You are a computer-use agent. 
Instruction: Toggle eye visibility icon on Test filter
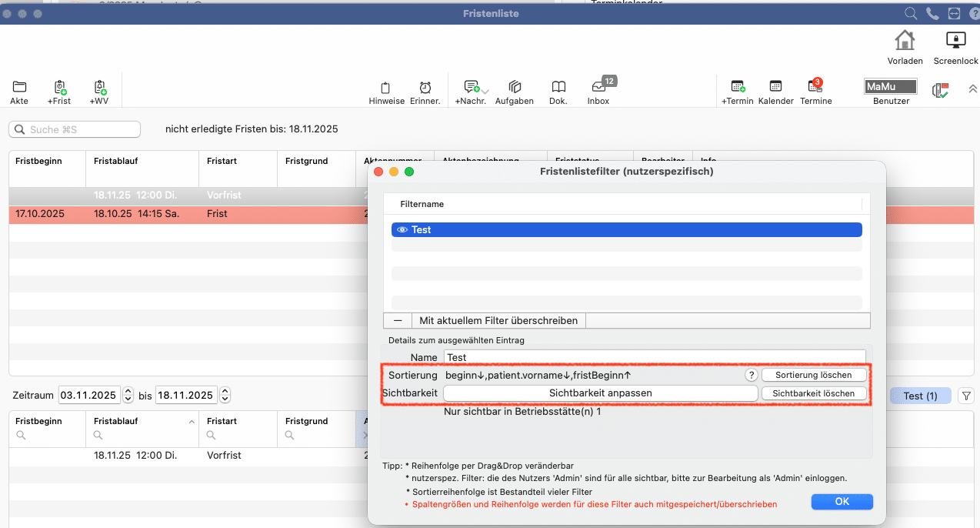pos(402,229)
